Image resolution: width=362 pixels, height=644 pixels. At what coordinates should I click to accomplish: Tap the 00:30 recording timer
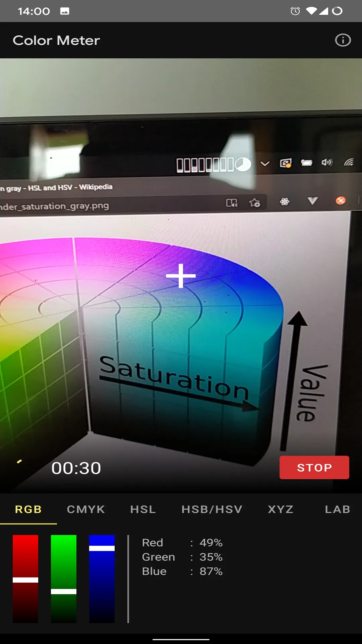coord(76,468)
